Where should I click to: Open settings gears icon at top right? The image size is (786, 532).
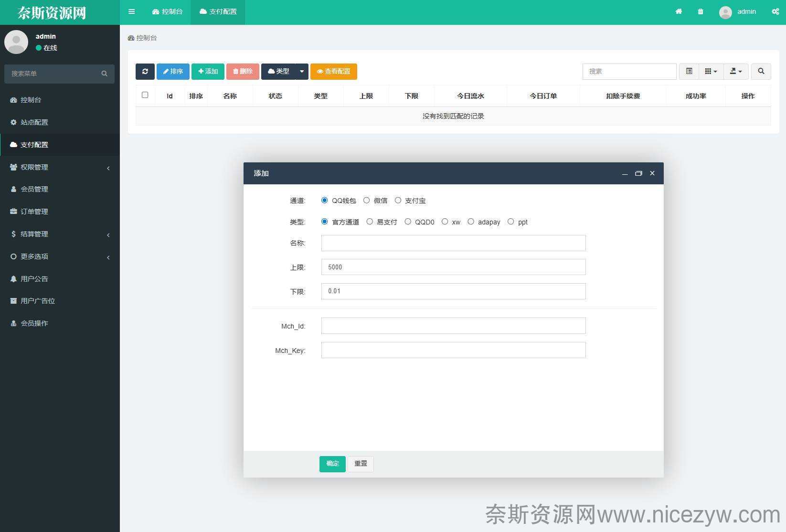775,11
